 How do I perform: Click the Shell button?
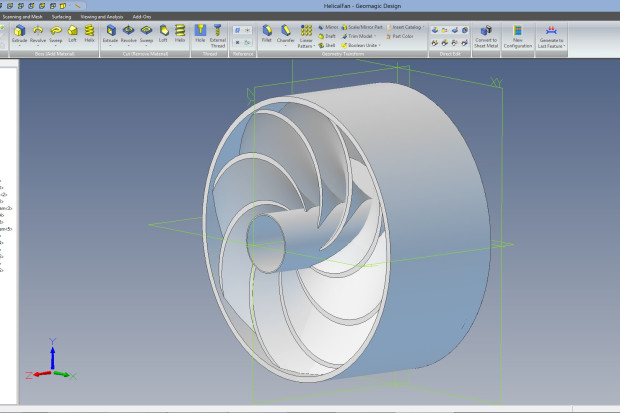[x=327, y=45]
